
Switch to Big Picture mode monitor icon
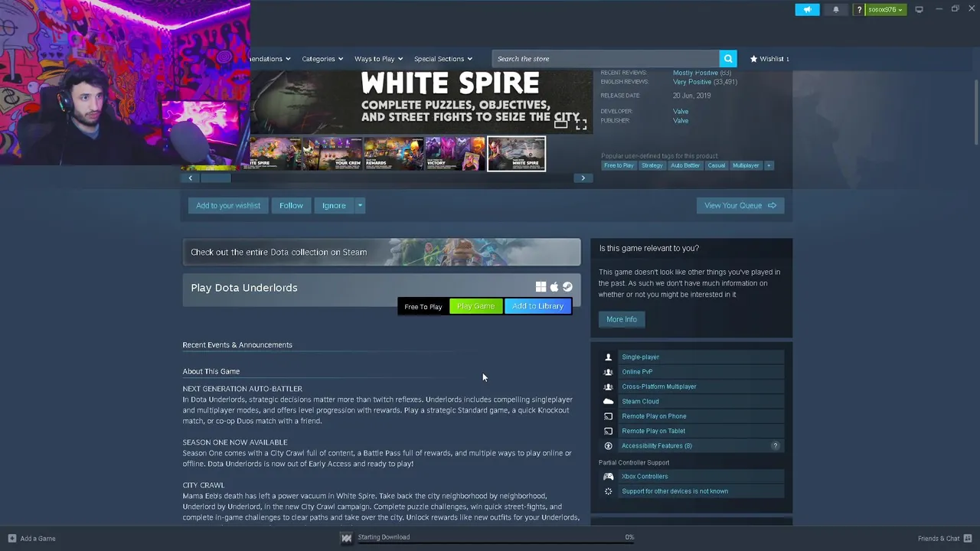click(x=919, y=9)
